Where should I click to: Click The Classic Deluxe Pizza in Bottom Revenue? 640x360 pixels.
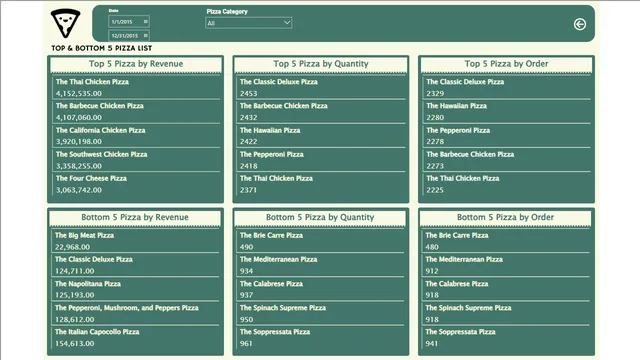point(94,259)
